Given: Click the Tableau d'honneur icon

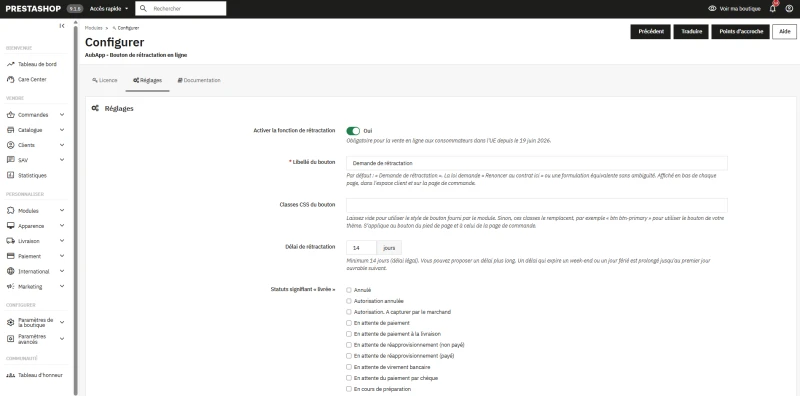Looking at the screenshot, I should [11, 375].
